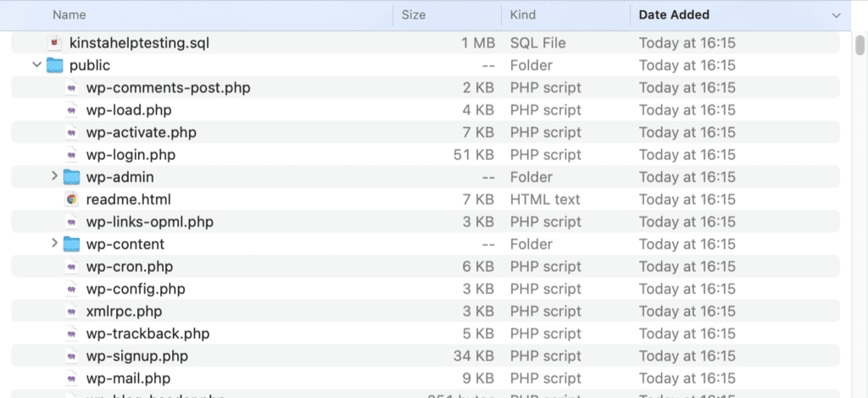Expand the wp-admin folder chevron
The height and width of the screenshot is (398, 868).
click(x=54, y=177)
